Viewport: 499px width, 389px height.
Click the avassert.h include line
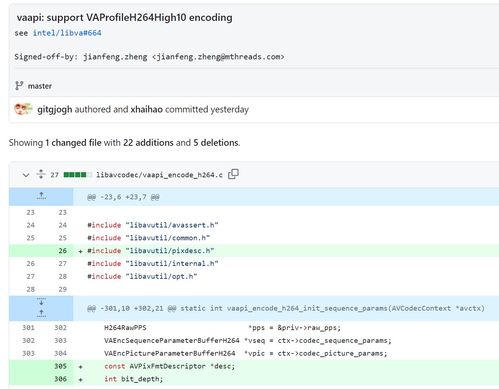153,225
